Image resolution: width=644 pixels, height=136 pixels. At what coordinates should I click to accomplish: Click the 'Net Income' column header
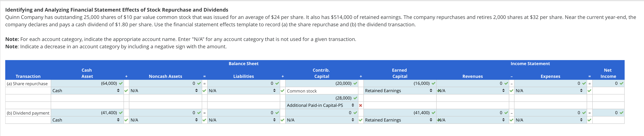[608, 73]
